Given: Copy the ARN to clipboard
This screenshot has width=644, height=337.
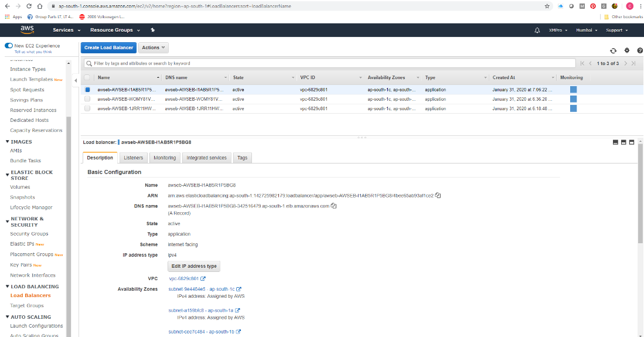Looking at the screenshot, I should (438, 195).
